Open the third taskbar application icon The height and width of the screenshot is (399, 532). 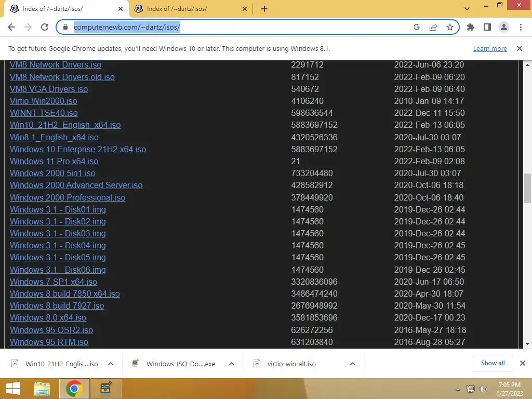tap(106, 389)
